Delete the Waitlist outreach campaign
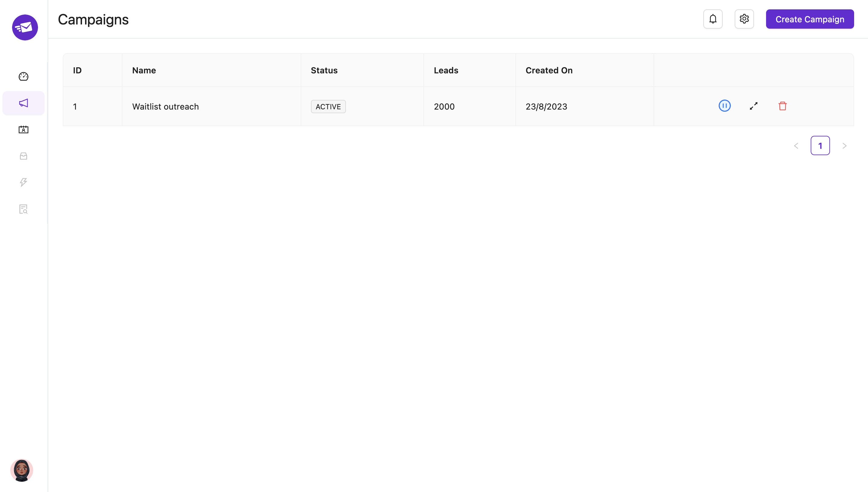 coord(783,106)
